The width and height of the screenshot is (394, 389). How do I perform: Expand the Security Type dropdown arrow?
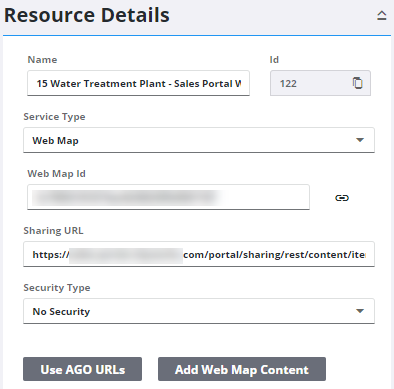pyautogui.click(x=360, y=311)
